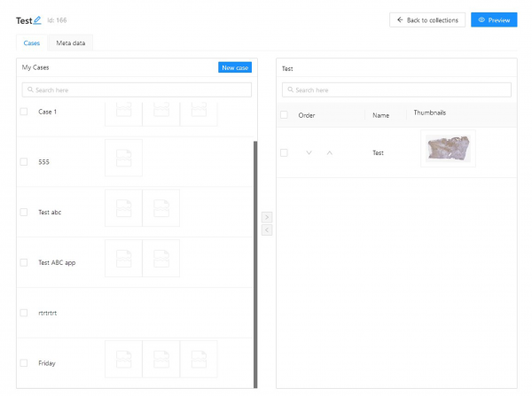Open the Cases tab

tap(31, 43)
